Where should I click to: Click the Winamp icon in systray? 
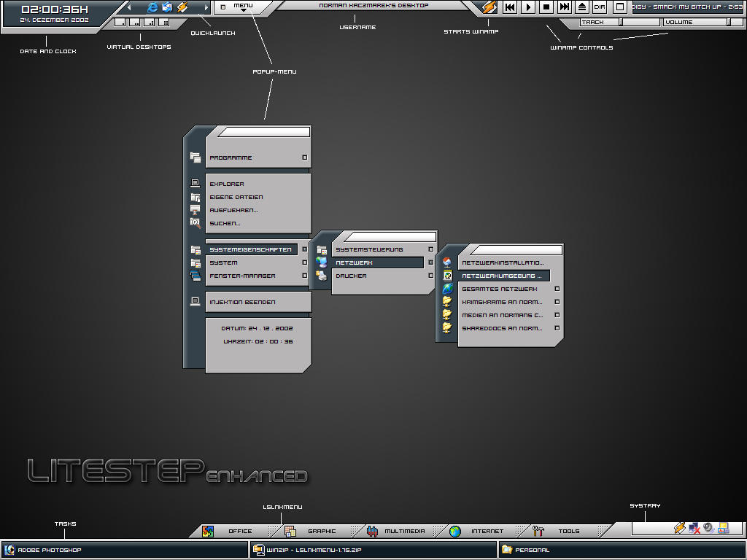679,528
